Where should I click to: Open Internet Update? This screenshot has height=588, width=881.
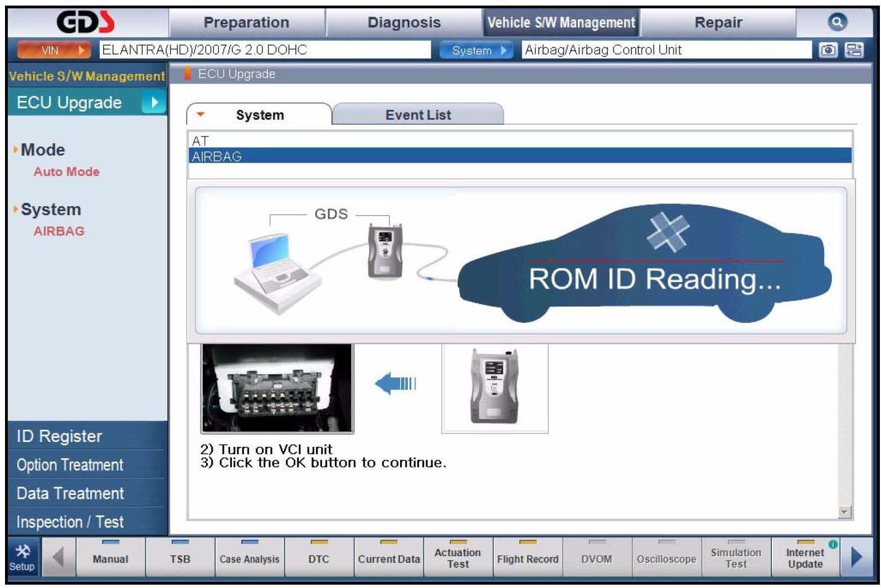click(805, 557)
